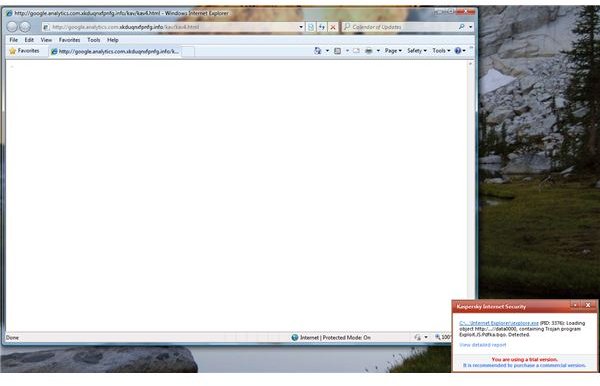Stop page loading with red X
Image resolution: width=600 pixels, height=386 pixels.
(333, 27)
